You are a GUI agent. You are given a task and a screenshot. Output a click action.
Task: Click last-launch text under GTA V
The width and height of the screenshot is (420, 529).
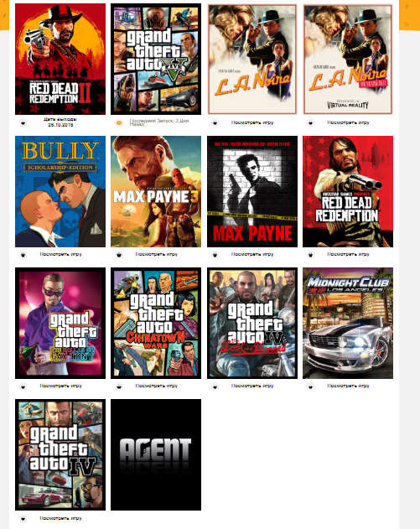pos(159,122)
